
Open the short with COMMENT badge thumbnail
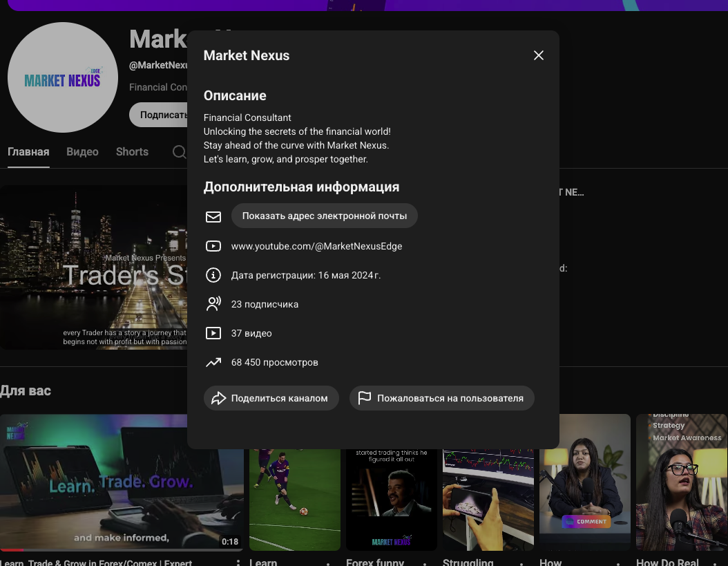pos(585,482)
